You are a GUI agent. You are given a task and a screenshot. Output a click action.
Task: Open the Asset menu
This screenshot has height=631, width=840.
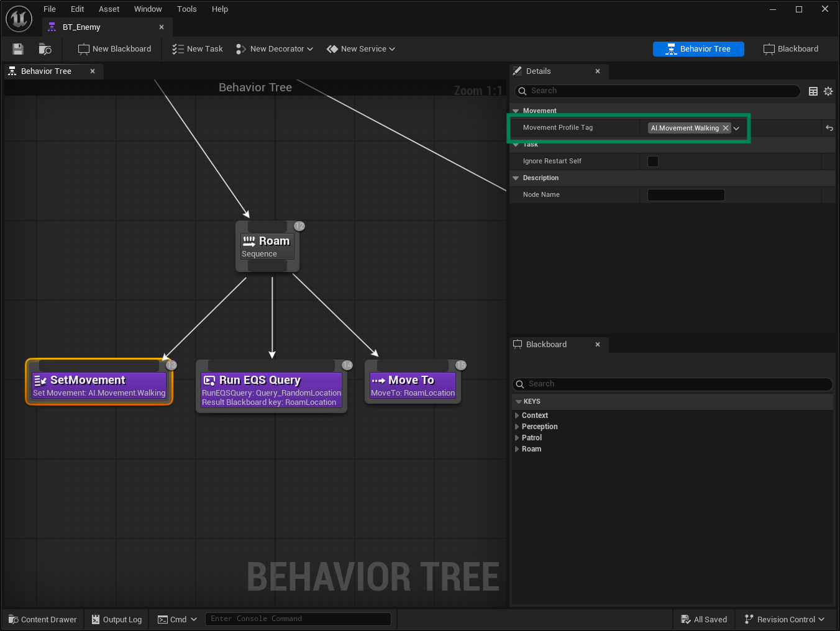(x=109, y=9)
